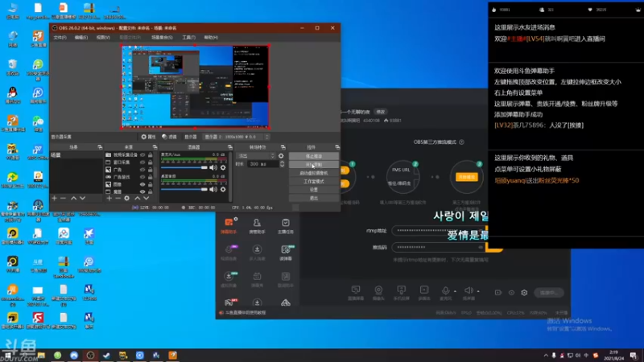The image size is (644, 362).
Task: Open speaker dropdown arrow in Douyu toolbar
Action: (478, 291)
